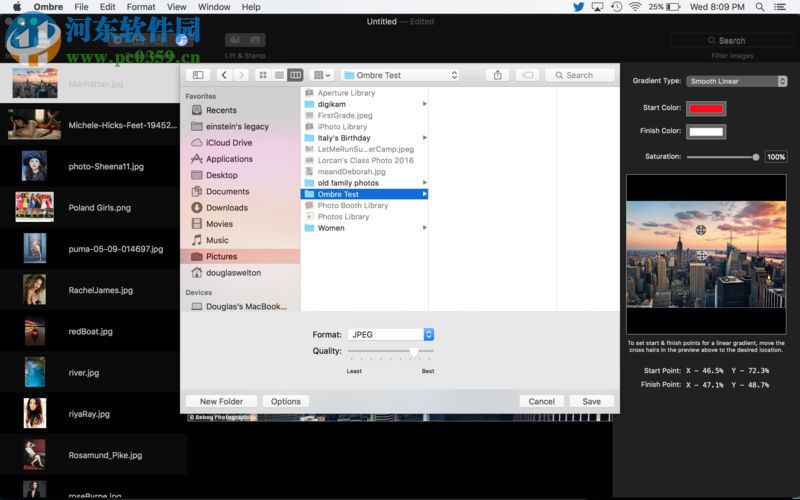Image resolution: width=800 pixels, height=500 pixels.
Task: Select Manhattan.jpg thumbnail in image list
Action: [35, 83]
